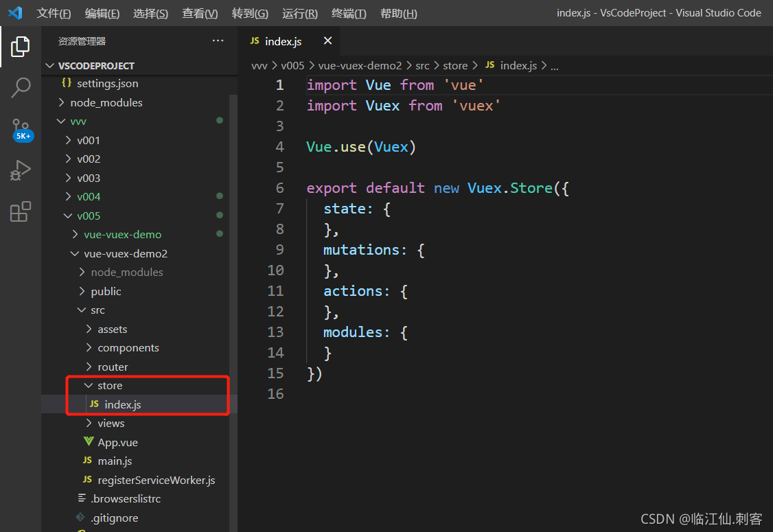Open the 查看(V) menu
773x532 pixels.
click(x=200, y=13)
